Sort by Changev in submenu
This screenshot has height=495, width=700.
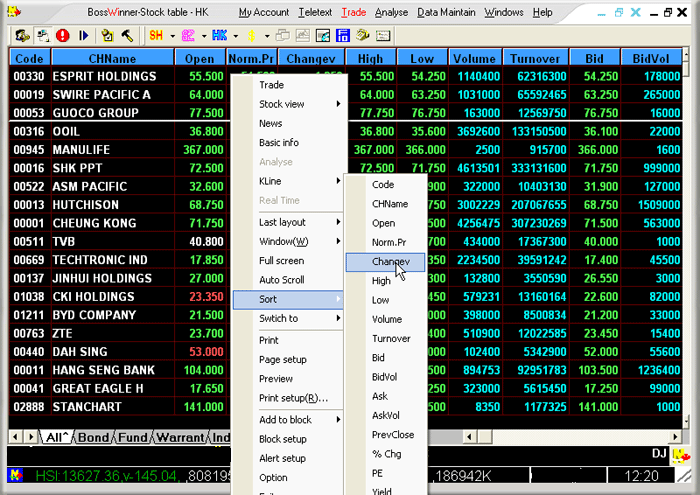(x=385, y=262)
